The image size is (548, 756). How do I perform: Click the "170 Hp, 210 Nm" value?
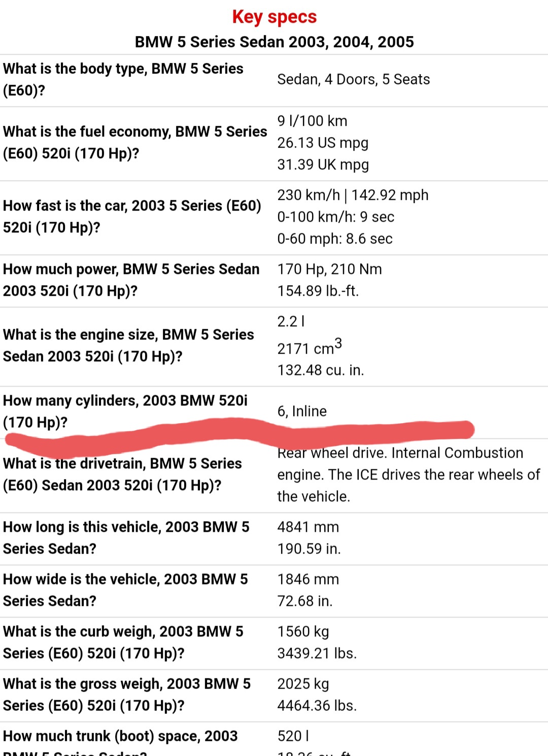tap(329, 269)
